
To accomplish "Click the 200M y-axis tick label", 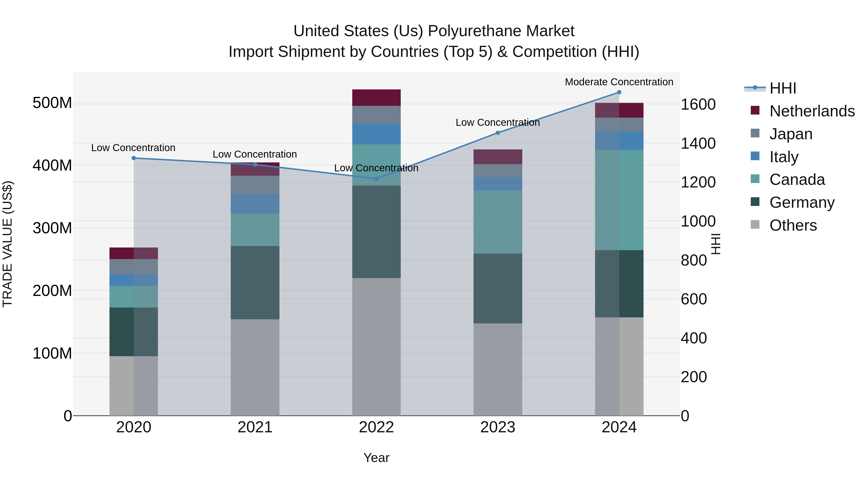I will coord(52,291).
